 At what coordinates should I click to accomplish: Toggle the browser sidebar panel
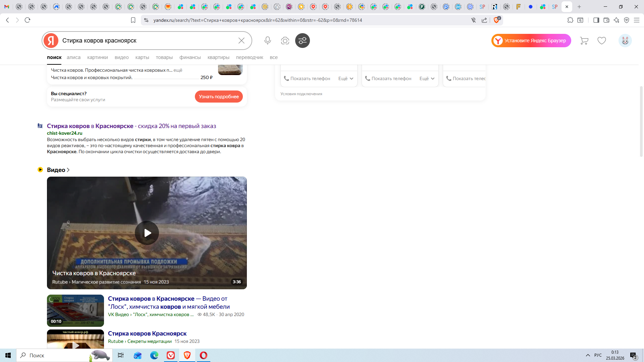coord(596,20)
